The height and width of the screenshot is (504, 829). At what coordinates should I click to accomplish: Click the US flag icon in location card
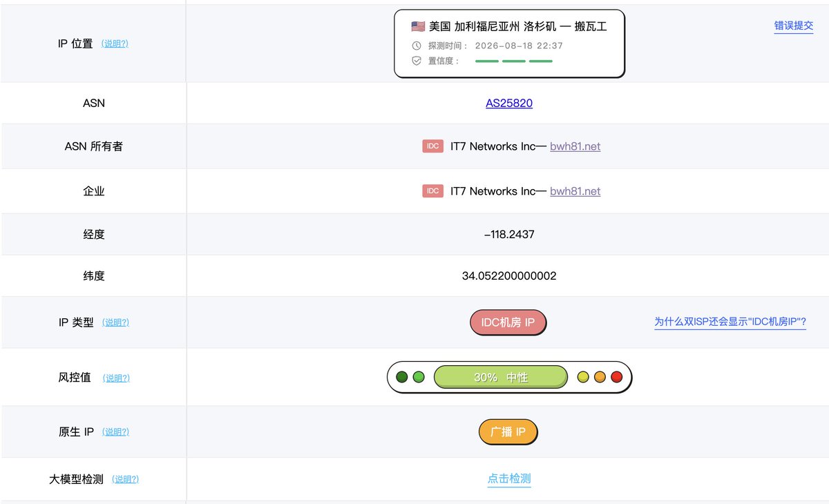point(418,26)
